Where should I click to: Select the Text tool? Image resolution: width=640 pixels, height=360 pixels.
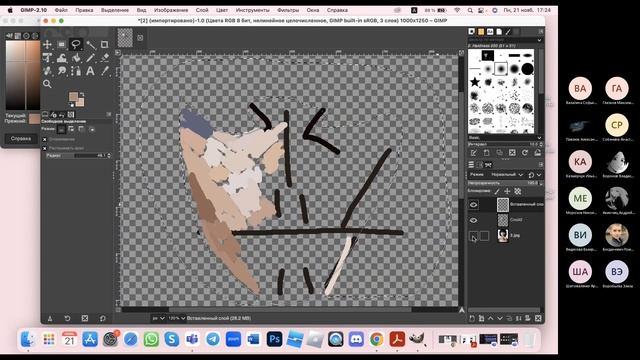click(x=90, y=71)
